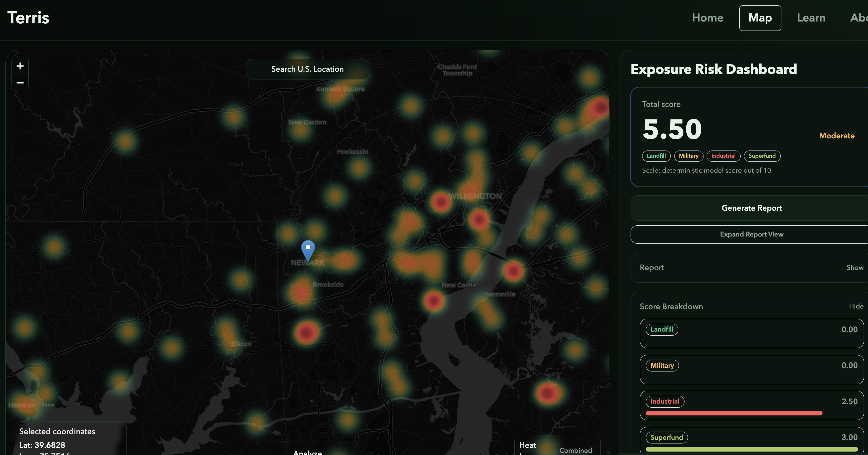The width and height of the screenshot is (868, 455).
Task: Click the Industrial tag under total score
Action: click(x=723, y=156)
